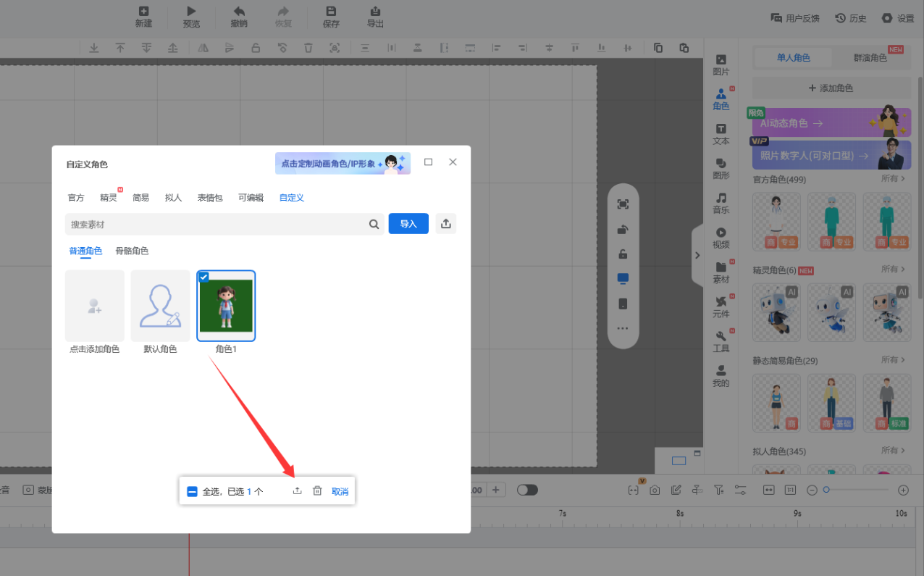Viewport: 924px width, 576px height.
Task: Click 取消 to cancel selection
Action: [x=340, y=491]
